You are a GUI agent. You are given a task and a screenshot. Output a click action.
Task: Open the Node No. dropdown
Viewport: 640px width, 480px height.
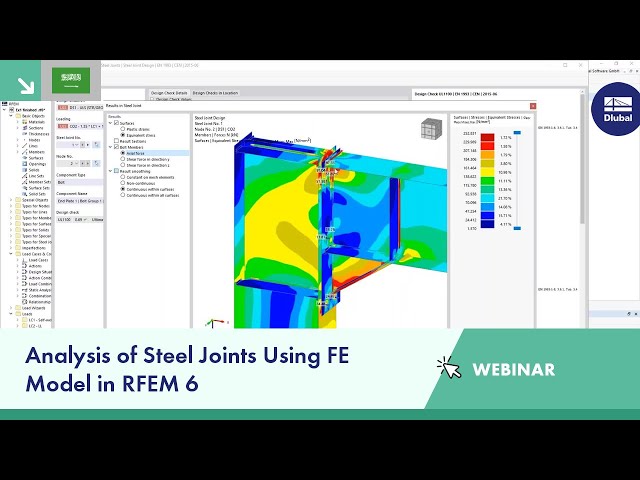(76, 163)
